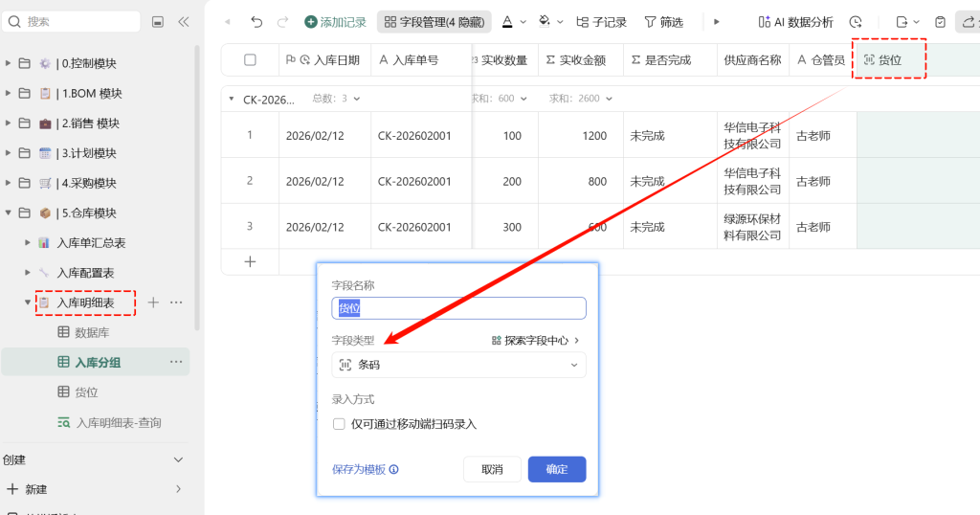This screenshot has width=980, height=515.
Task: Click the 实收金额 column header
Action: coord(581,60)
